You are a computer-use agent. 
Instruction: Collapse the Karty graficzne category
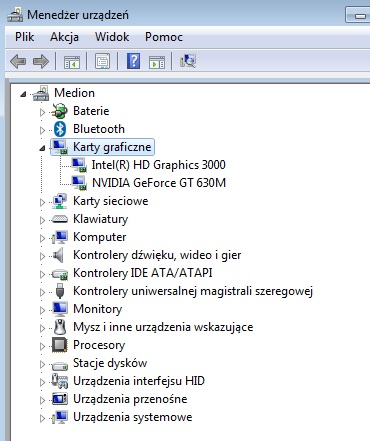42,148
